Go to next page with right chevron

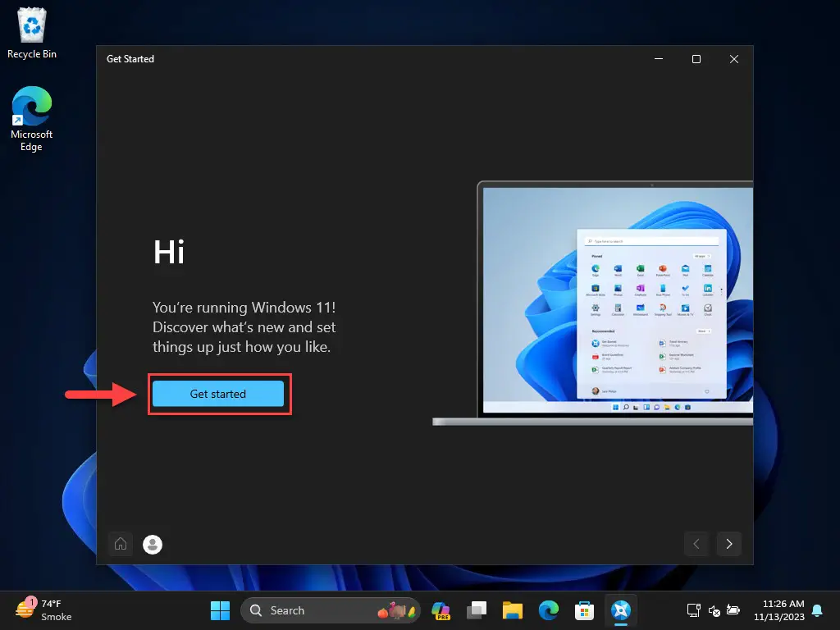coord(728,545)
